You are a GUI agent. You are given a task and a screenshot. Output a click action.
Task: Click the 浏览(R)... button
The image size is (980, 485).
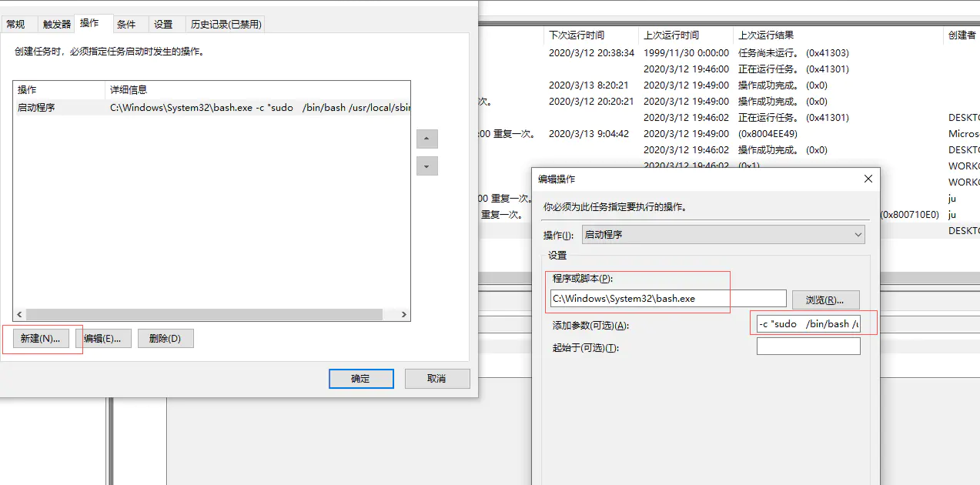pos(825,299)
